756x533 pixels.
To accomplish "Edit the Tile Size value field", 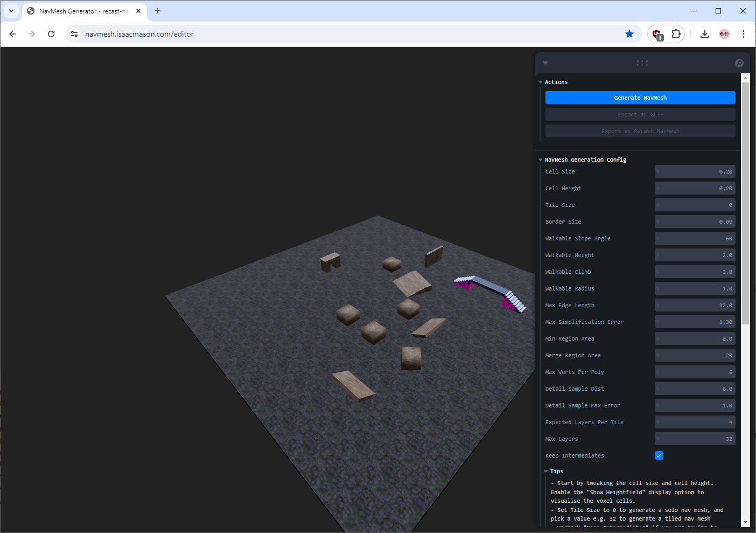I will (x=695, y=205).
